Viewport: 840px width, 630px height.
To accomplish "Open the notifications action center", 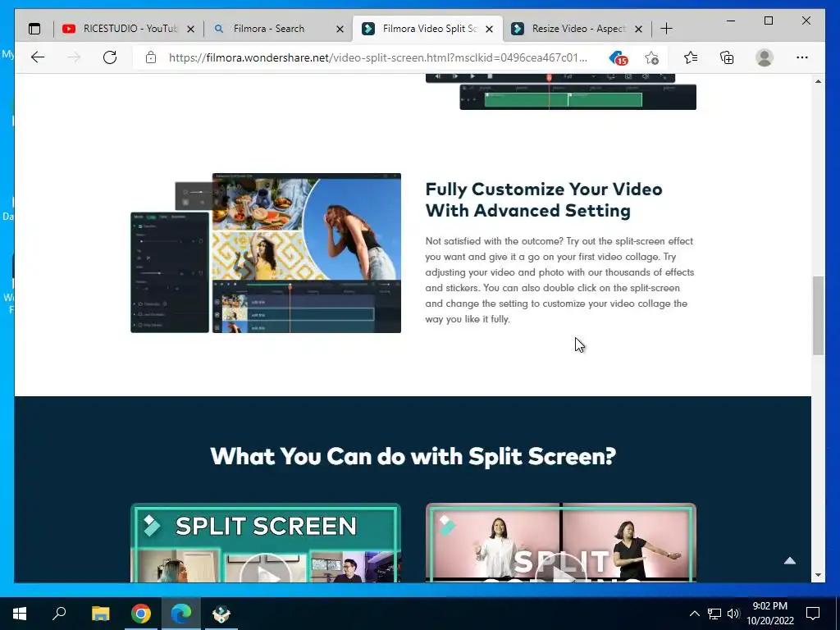I will [x=813, y=614].
